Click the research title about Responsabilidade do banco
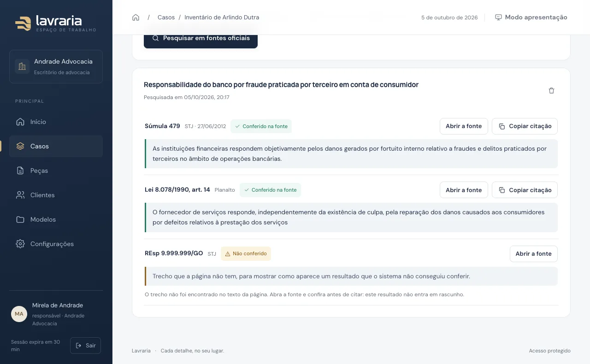 (x=281, y=85)
